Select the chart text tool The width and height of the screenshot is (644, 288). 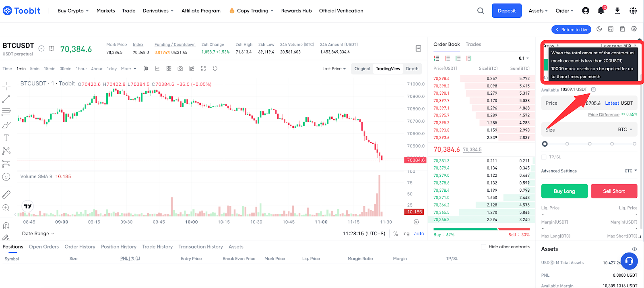pos(6,138)
